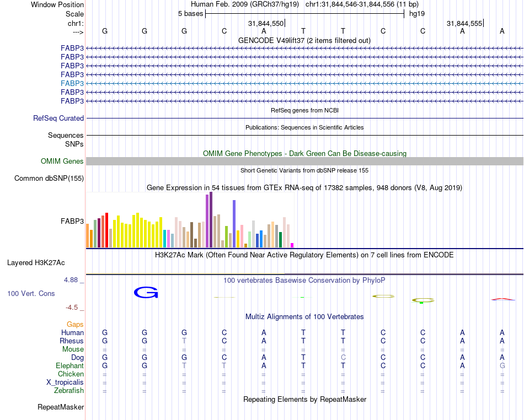Click the faded T base in the Rhesus row

point(184,341)
